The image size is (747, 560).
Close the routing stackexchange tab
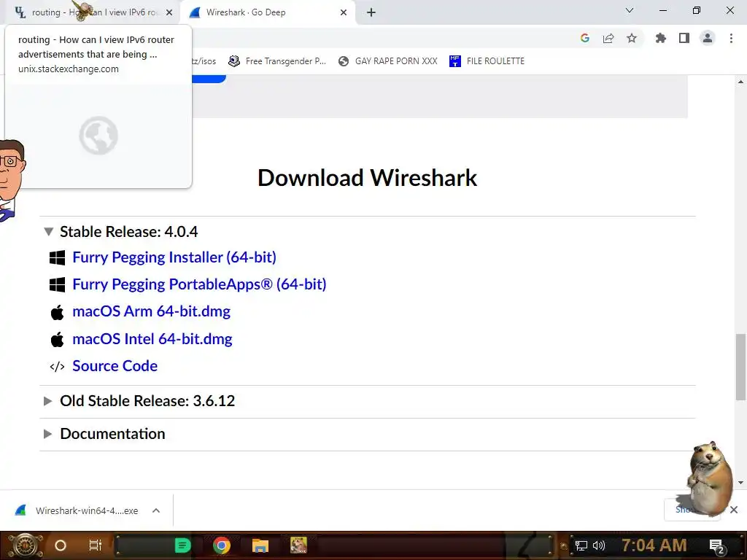(169, 12)
